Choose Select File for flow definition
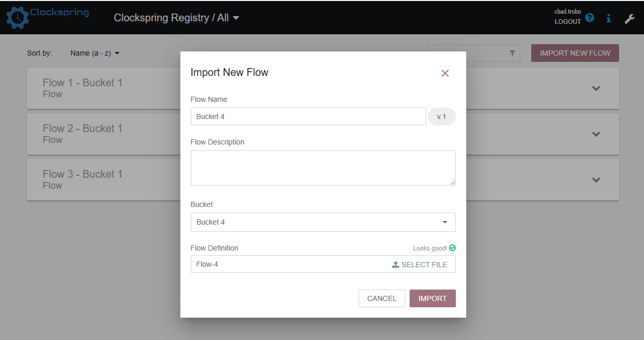644x340 pixels. (419, 264)
